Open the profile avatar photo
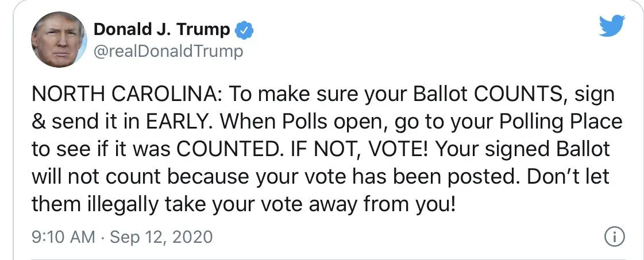This screenshot has height=260, width=644. [x=59, y=40]
